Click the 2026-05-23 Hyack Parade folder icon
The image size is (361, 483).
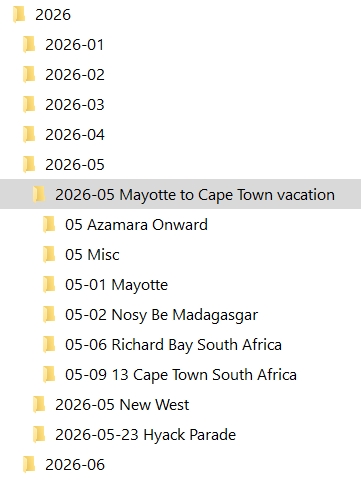39,435
